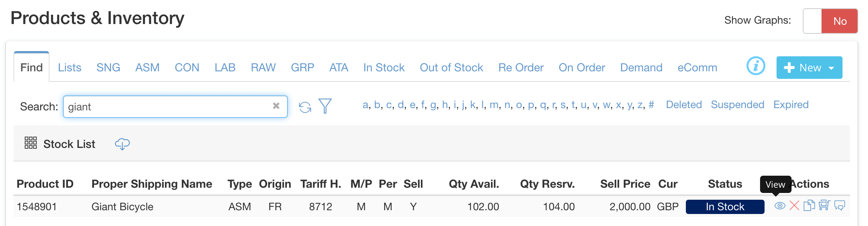Image resolution: width=868 pixels, height=226 pixels.
Task: Copy the Giant Bicycle product
Action: [x=809, y=206]
